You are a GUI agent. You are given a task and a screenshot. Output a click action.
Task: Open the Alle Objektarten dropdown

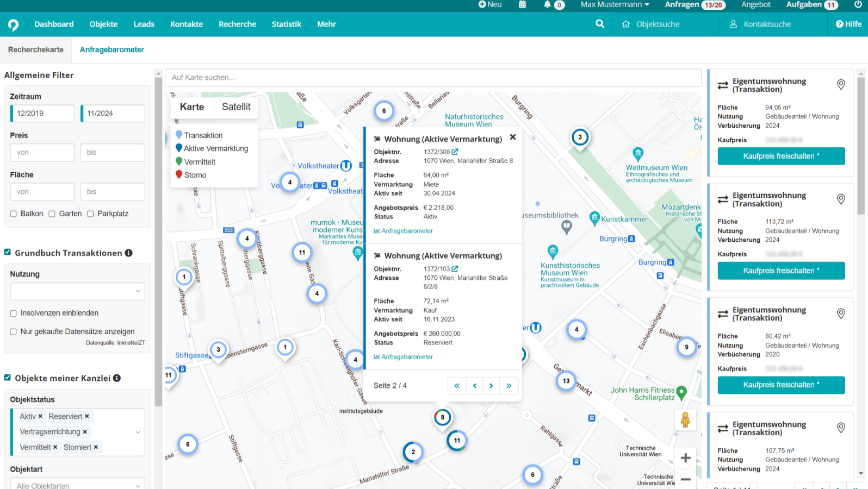[x=77, y=485]
